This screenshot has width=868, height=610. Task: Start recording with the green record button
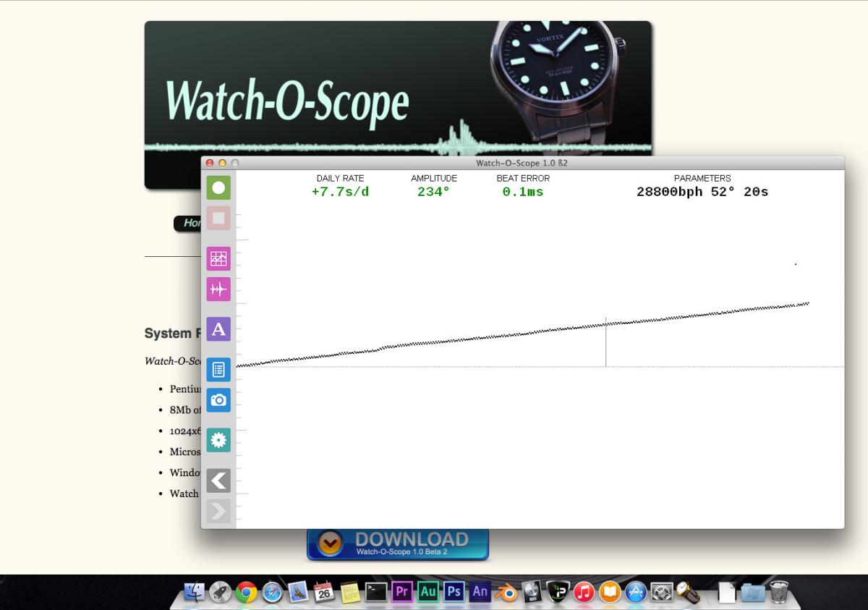[218, 188]
